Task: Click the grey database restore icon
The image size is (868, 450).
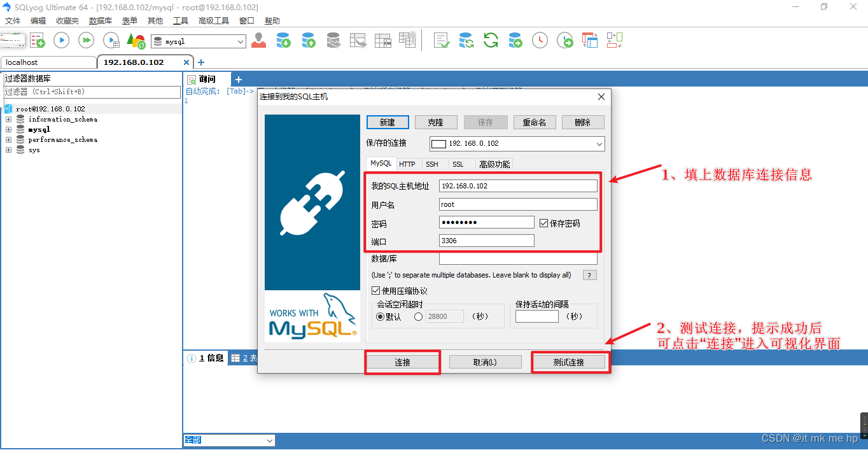Action: pos(333,41)
